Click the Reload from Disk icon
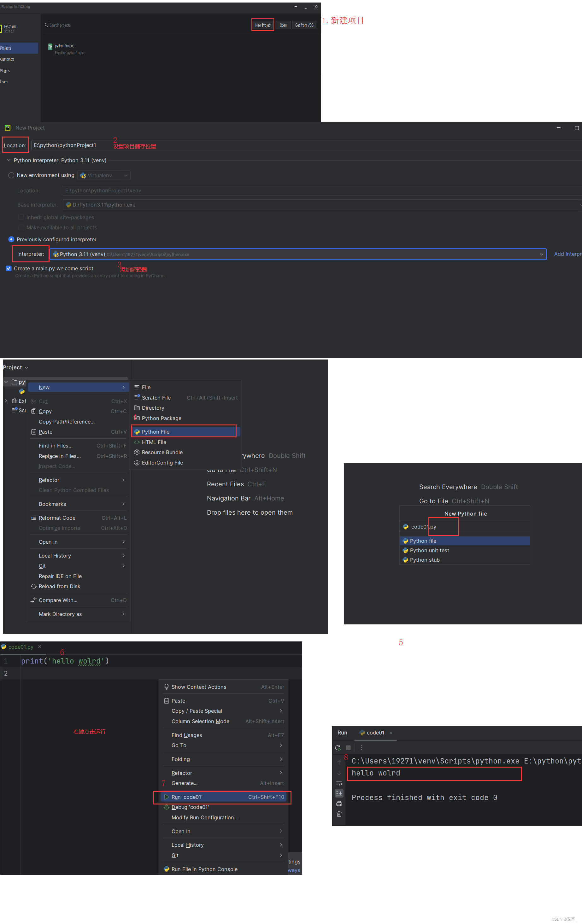Image resolution: width=582 pixels, height=924 pixels. (x=34, y=586)
